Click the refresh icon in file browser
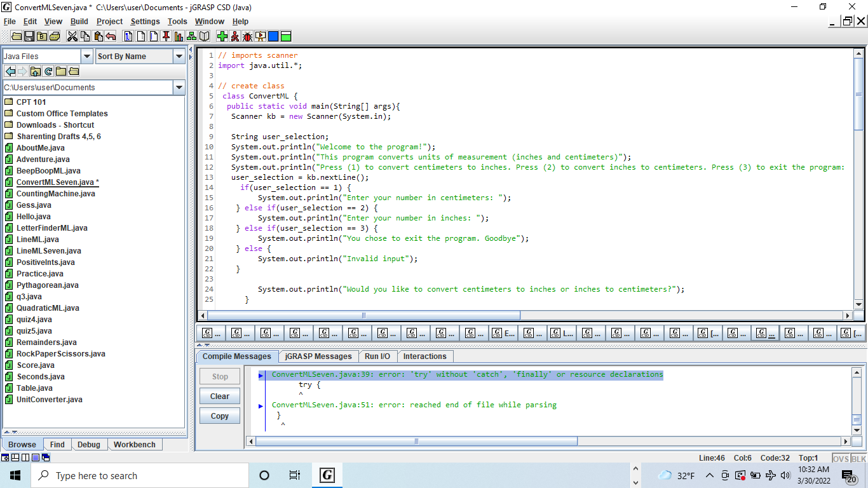This screenshot has width=868, height=488. [48, 71]
